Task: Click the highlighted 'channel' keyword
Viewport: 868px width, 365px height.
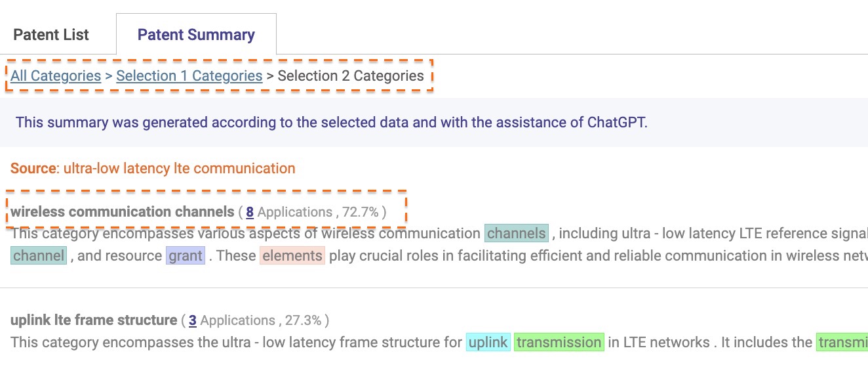Action: (39, 256)
